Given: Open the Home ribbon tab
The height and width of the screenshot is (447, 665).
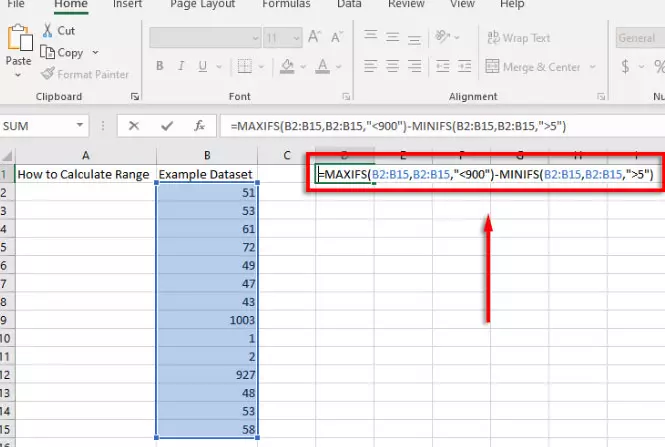Looking at the screenshot, I should click(x=71, y=4).
